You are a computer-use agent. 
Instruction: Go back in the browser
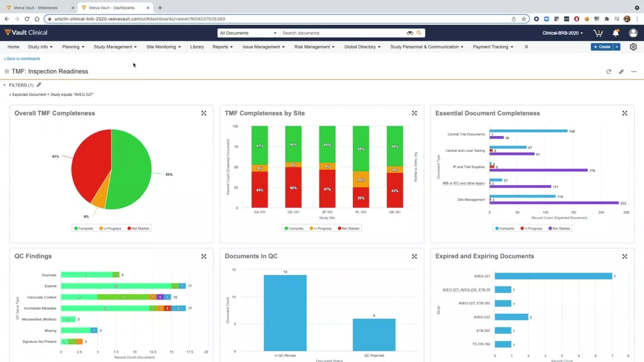tap(7, 19)
